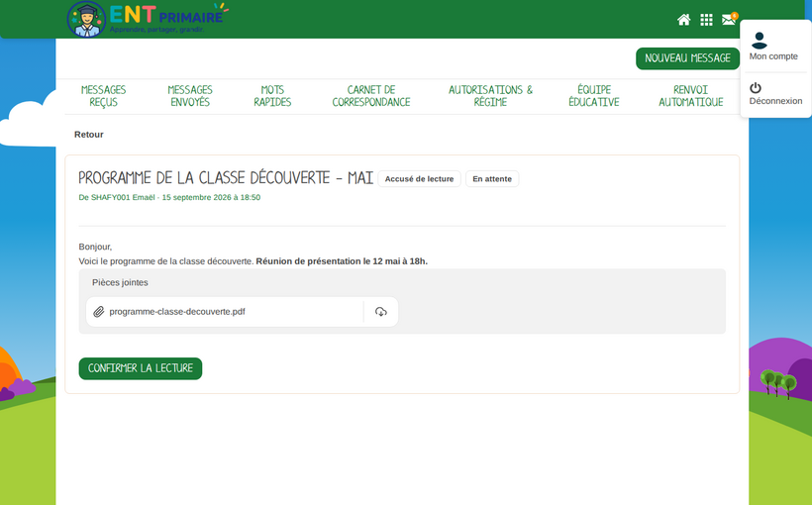Screen dimensions: 812x505
Task: Click the bold text Réunion de présentation
Action: click(x=342, y=261)
